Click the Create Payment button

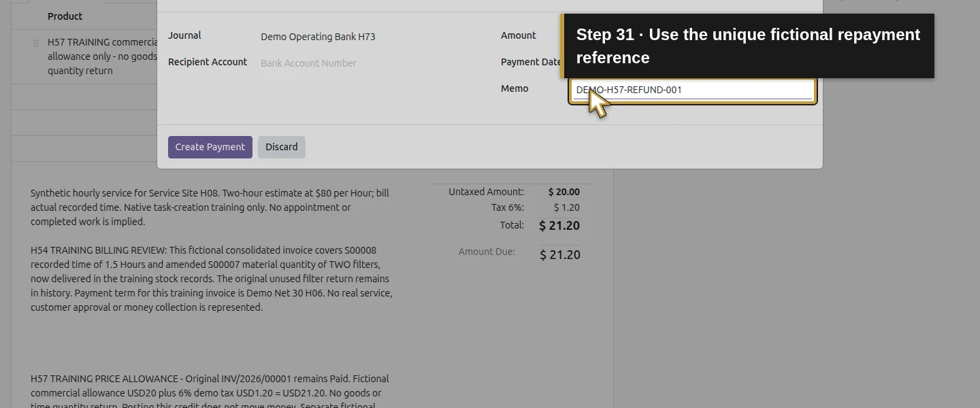pyautogui.click(x=210, y=147)
